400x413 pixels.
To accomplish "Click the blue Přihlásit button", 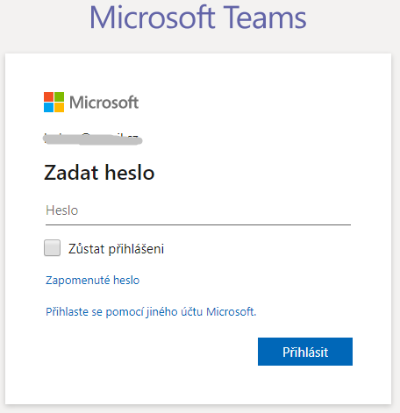I will coord(305,352).
